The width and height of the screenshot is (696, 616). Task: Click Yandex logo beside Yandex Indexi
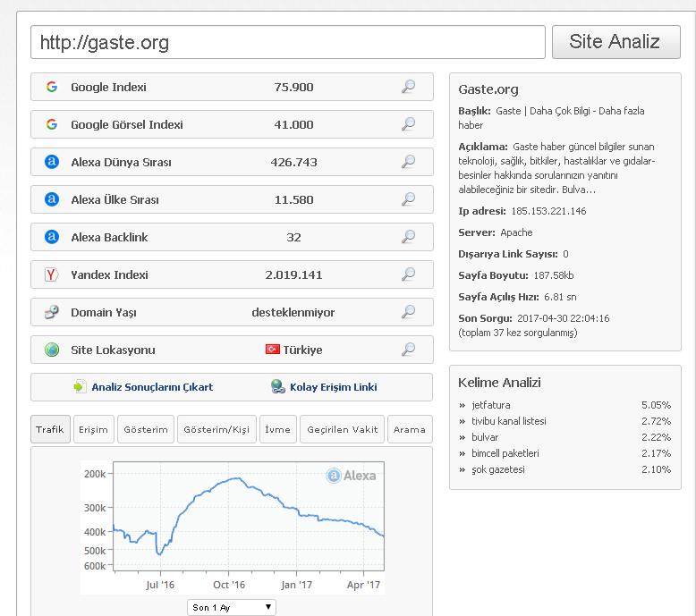52,274
